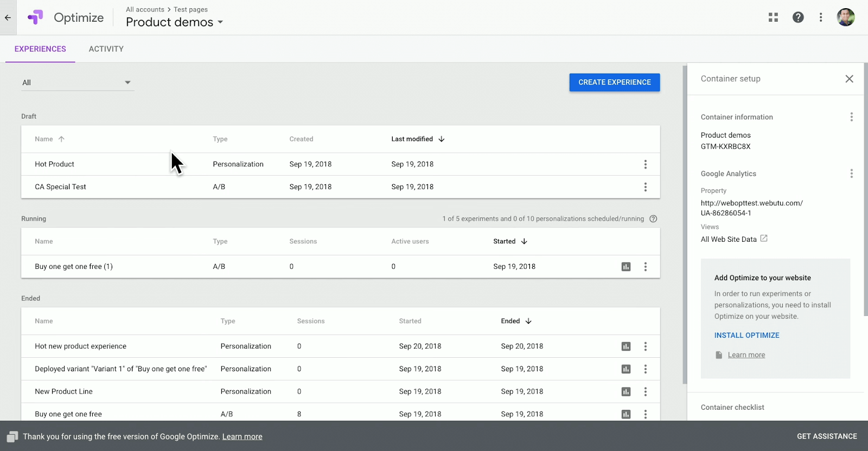
Task: Open Container information more options
Action: coord(851,117)
